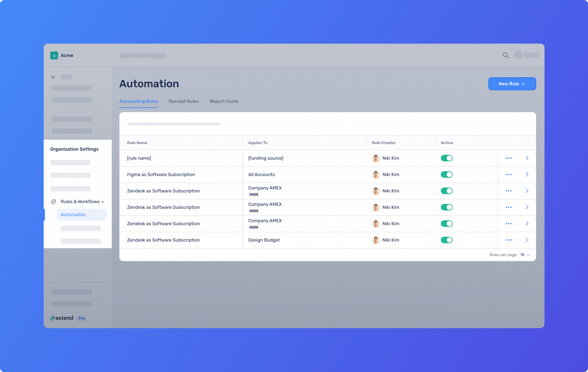This screenshot has width=588, height=372.
Task: Click the search magnifier icon
Action: click(x=506, y=55)
